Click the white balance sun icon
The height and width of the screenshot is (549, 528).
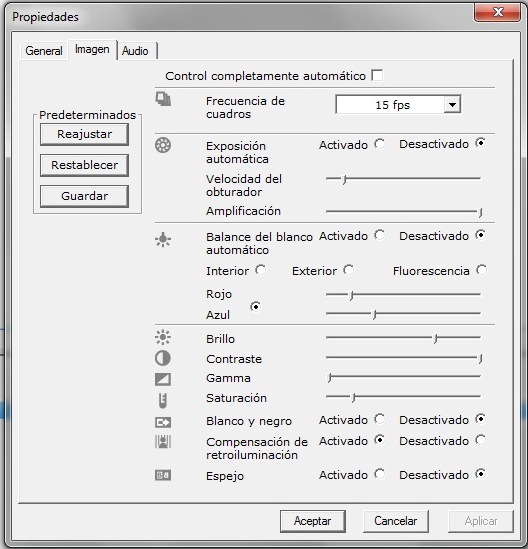coord(163,240)
